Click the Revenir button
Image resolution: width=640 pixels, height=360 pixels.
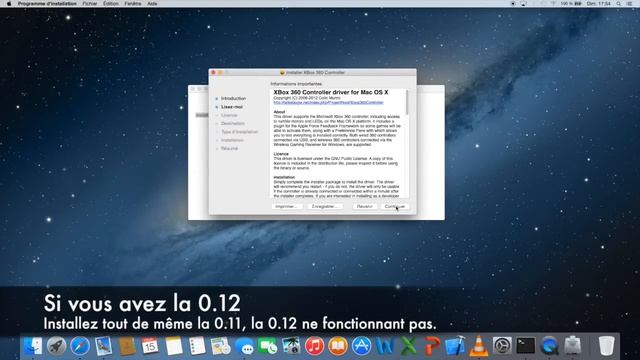point(364,207)
